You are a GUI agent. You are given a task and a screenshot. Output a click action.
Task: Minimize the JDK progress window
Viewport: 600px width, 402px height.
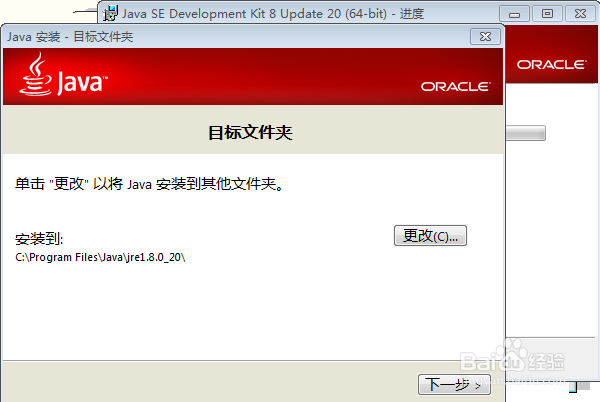pyautogui.click(x=514, y=14)
